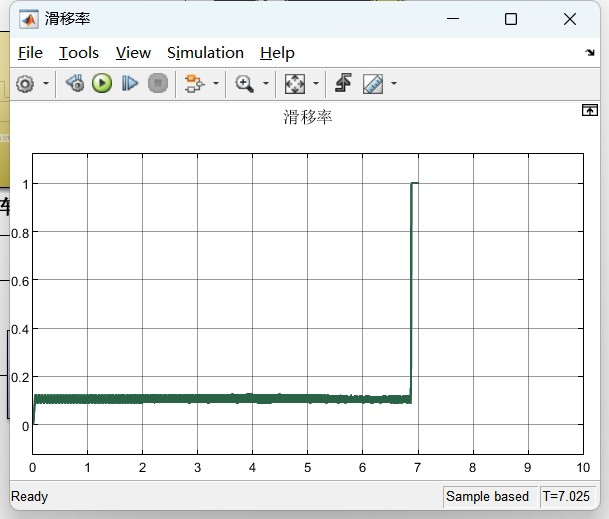Run the simulation with the green play button
Viewport: 609px width, 519px height.
[x=102, y=84]
